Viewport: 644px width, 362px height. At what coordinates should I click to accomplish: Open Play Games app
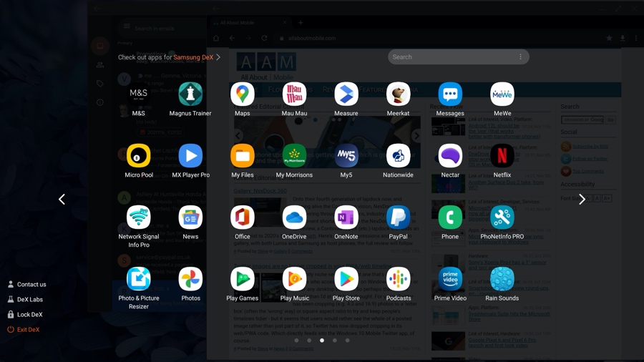pos(243,279)
